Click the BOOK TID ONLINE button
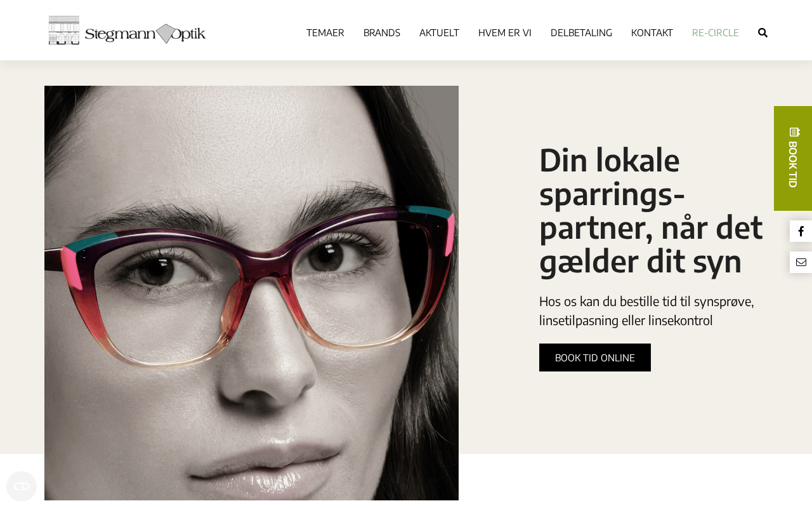The width and height of the screenshot is (812, 508). tap(595, 358)
